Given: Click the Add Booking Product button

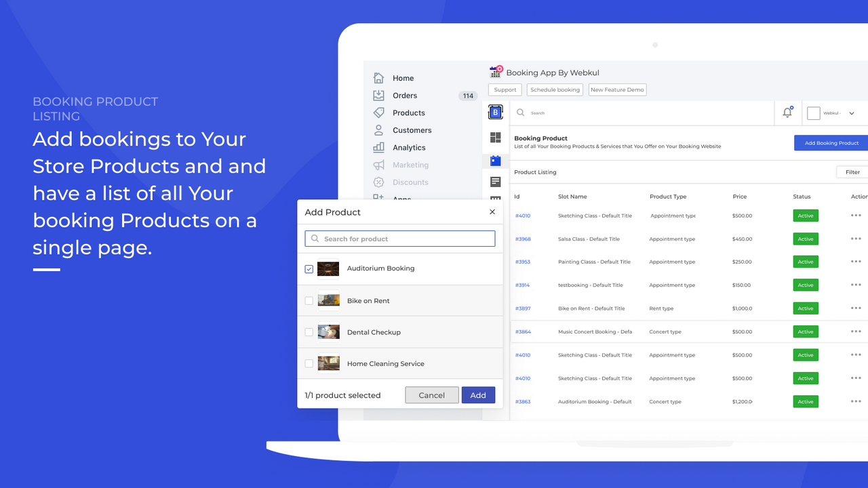Looking at the screenshot, I should click(830, 142).
